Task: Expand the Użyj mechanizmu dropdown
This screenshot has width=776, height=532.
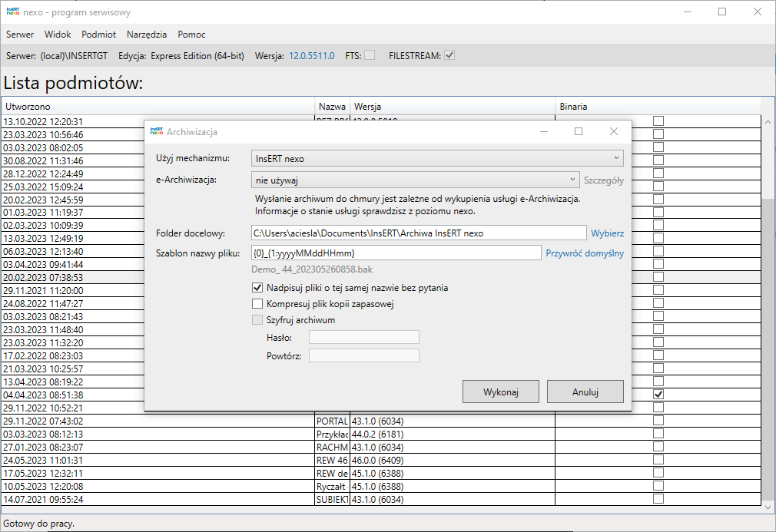Action: click(x=437, y=158)
